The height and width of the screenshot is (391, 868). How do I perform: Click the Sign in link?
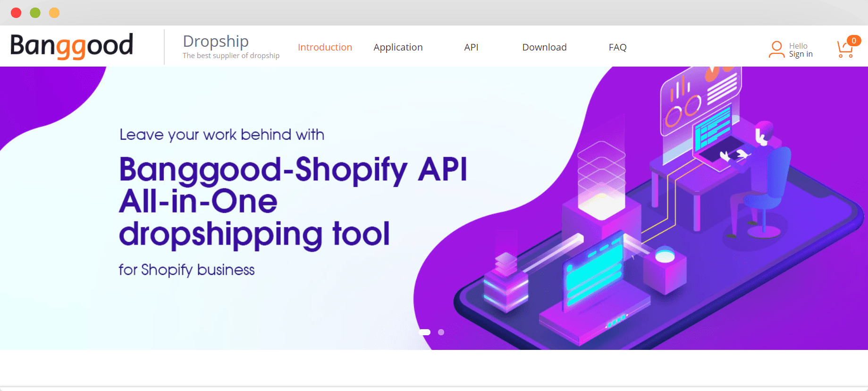[x=801, y=54]
